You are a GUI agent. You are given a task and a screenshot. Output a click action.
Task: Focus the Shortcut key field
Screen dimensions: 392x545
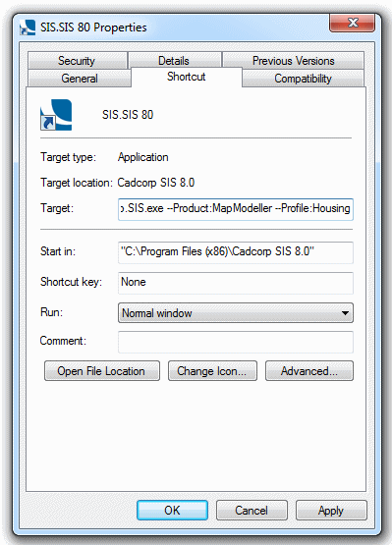coord(236,283)
